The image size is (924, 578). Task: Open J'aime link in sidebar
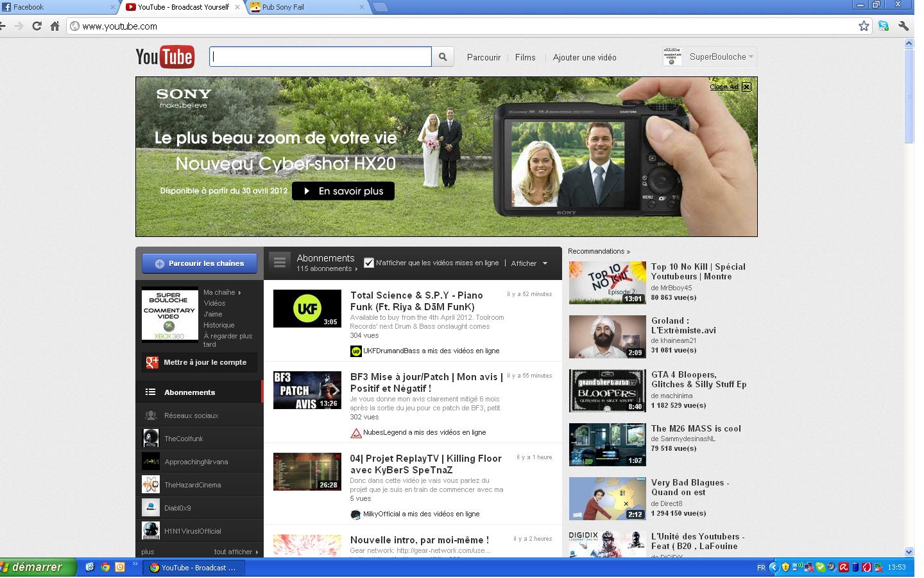213,314
